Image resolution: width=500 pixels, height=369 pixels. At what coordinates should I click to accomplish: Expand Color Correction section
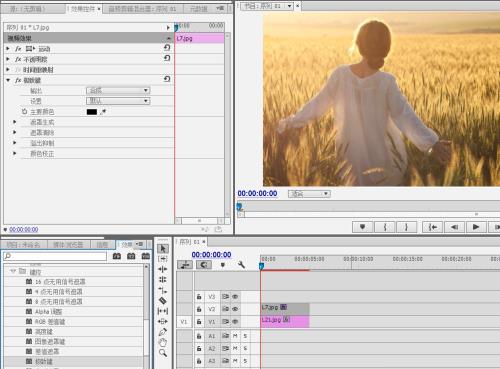(15, 153)
